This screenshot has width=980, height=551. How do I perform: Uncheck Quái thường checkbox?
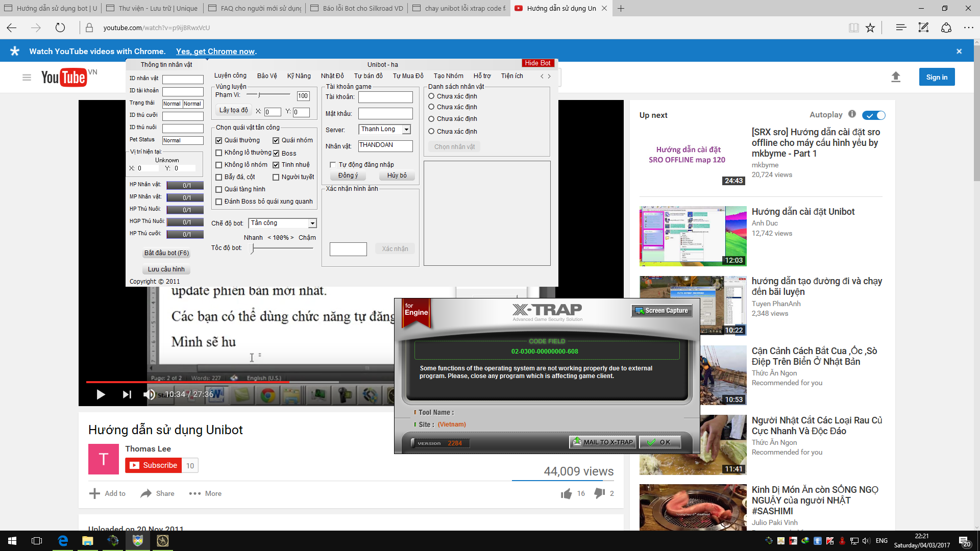(219, 140)
